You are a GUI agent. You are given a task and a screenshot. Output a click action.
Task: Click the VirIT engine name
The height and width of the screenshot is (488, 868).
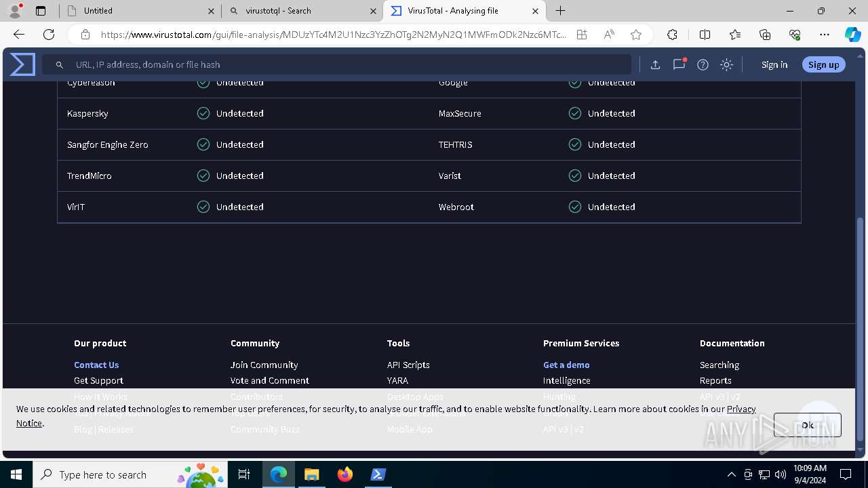[x=76, y=207]
